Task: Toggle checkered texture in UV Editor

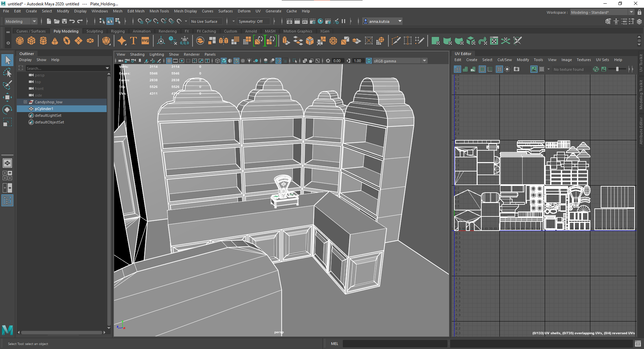Action: 542,69
